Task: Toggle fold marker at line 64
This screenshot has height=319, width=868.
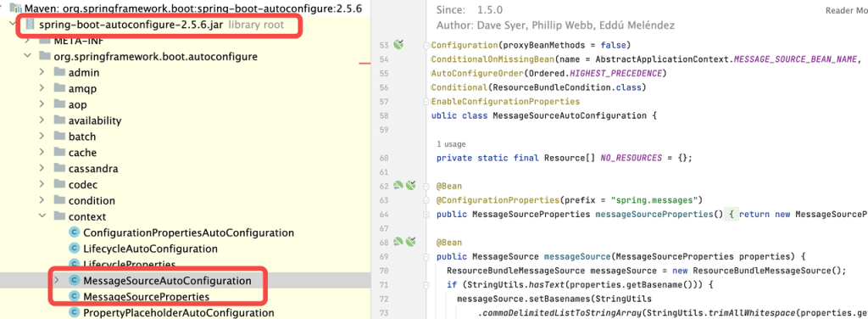Action: pyautogui.click(x=426, y=214)
